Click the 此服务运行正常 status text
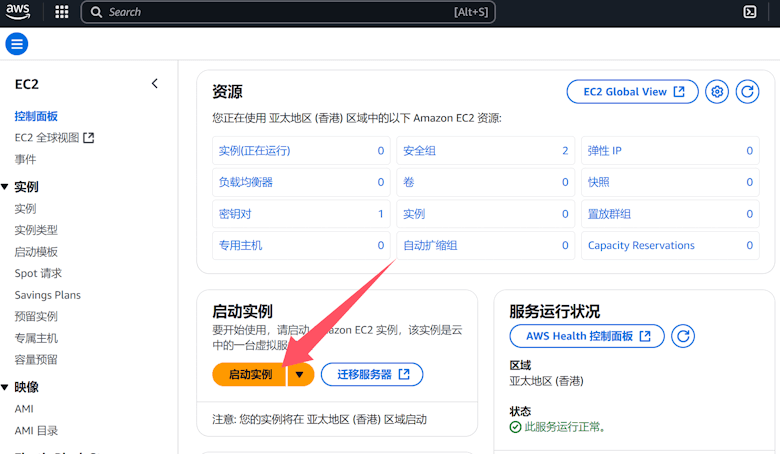The height and width of the screenshot is (454, 780). coord(564,427)
